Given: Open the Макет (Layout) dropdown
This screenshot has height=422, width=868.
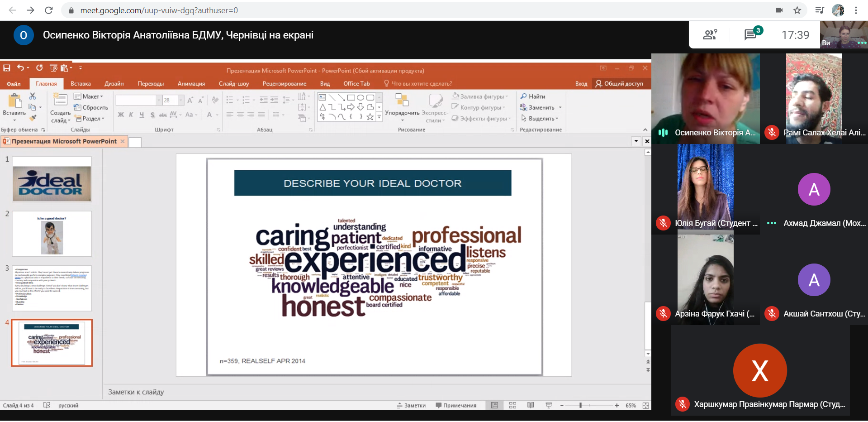Looking at the screenshot, I should (x=89, y=96).
